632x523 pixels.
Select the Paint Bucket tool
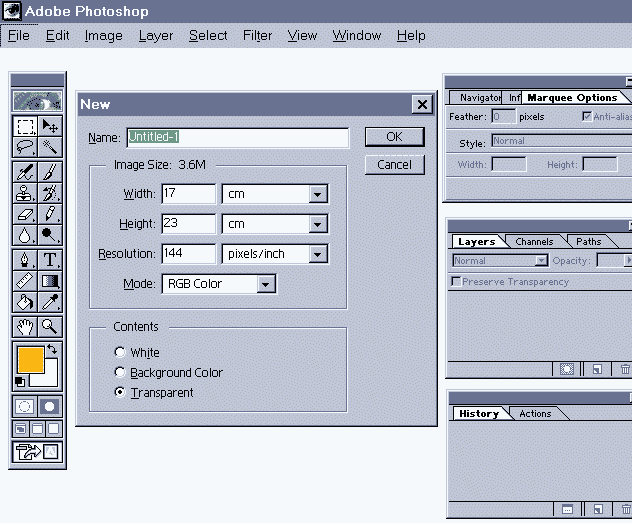click(x=25, y=302)
